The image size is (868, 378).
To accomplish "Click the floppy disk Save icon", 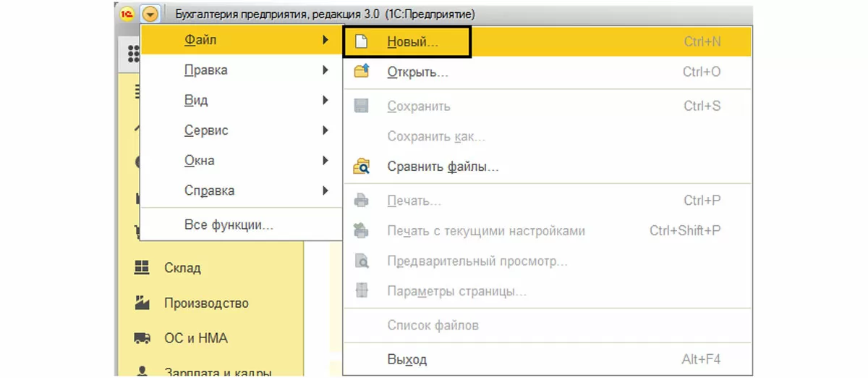I will pos(361,106).
